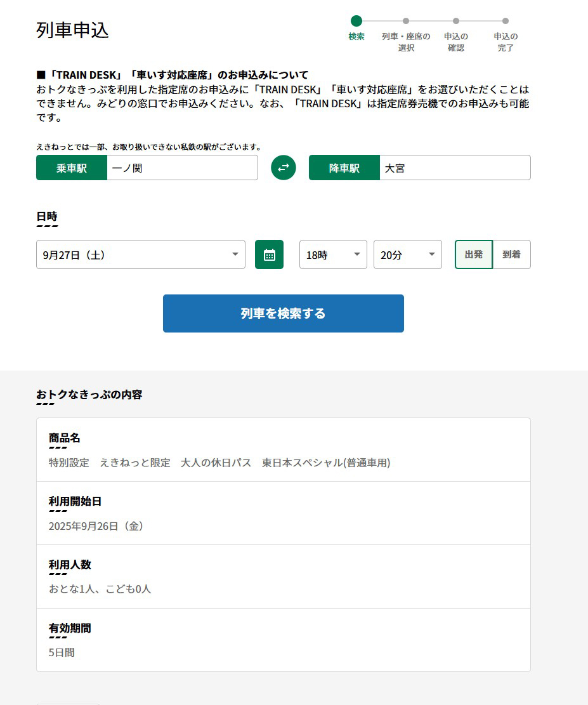This screenshot has height=705, width=588.
Task: Swap boarding and alighting stations icon
Action: (283, 168)
